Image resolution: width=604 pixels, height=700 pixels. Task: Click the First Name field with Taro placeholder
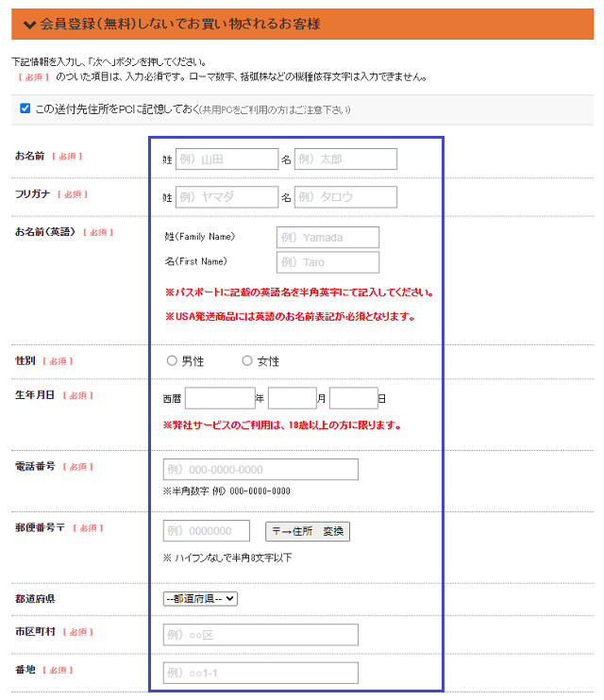click(327, 262)
